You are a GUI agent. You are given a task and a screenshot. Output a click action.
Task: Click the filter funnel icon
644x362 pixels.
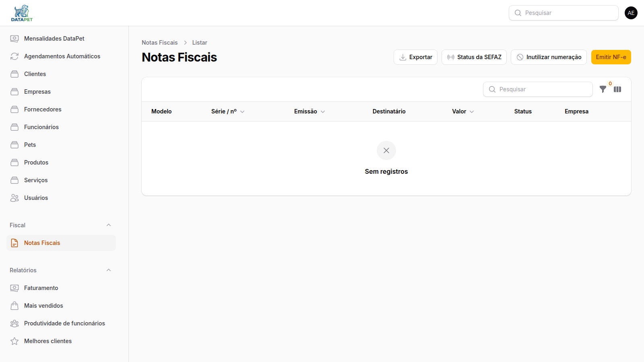(603, 89)
